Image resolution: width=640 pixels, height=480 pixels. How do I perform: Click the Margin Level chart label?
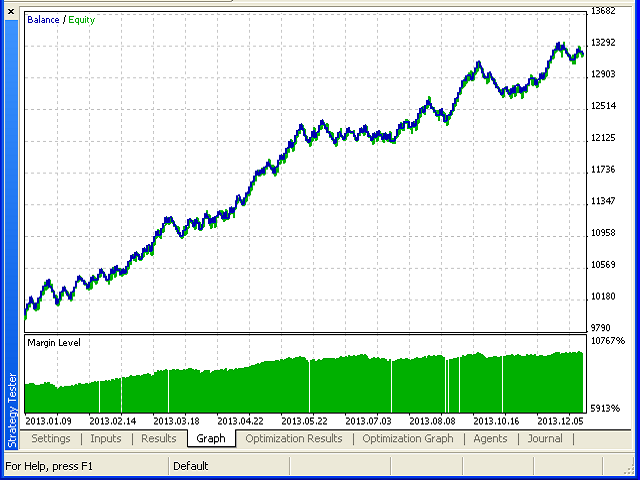pos(54,342)
